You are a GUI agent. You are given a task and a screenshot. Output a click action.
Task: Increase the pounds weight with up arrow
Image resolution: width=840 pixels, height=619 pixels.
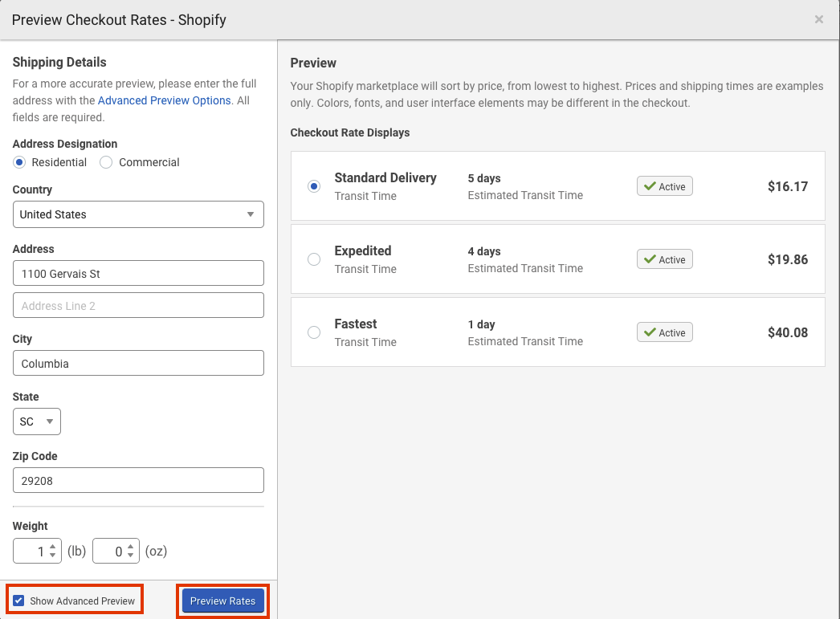[52, 547]
